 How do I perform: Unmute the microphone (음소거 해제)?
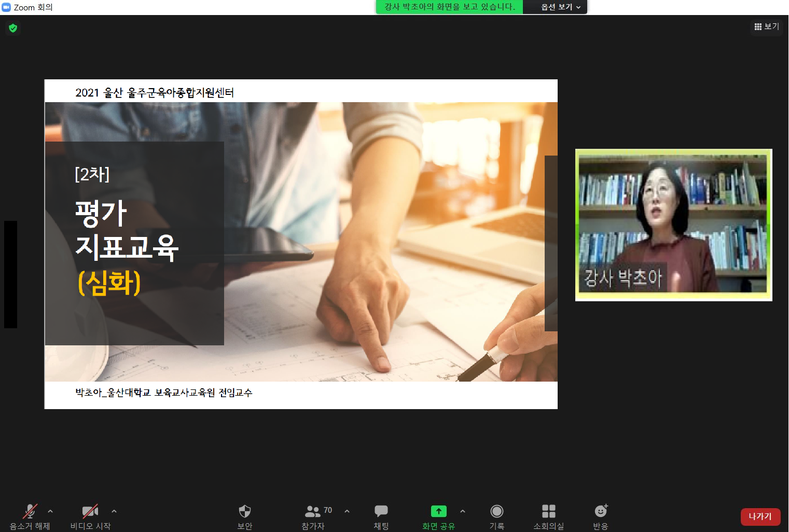pos(30,516)
